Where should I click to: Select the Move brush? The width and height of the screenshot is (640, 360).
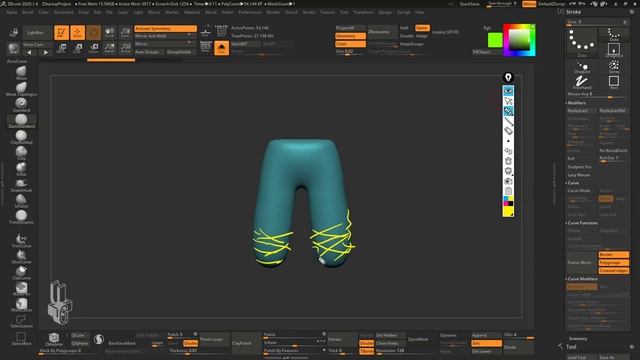(x=21, y=72)
